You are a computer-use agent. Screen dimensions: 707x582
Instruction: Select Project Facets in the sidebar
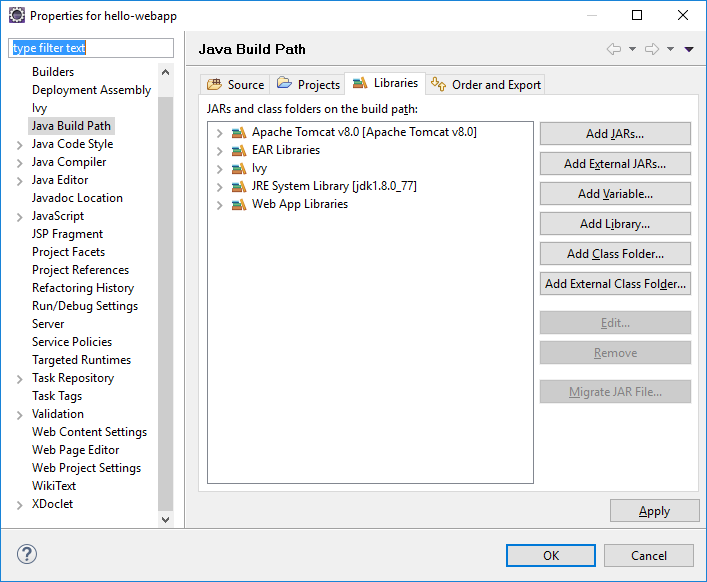pos(68,252)
